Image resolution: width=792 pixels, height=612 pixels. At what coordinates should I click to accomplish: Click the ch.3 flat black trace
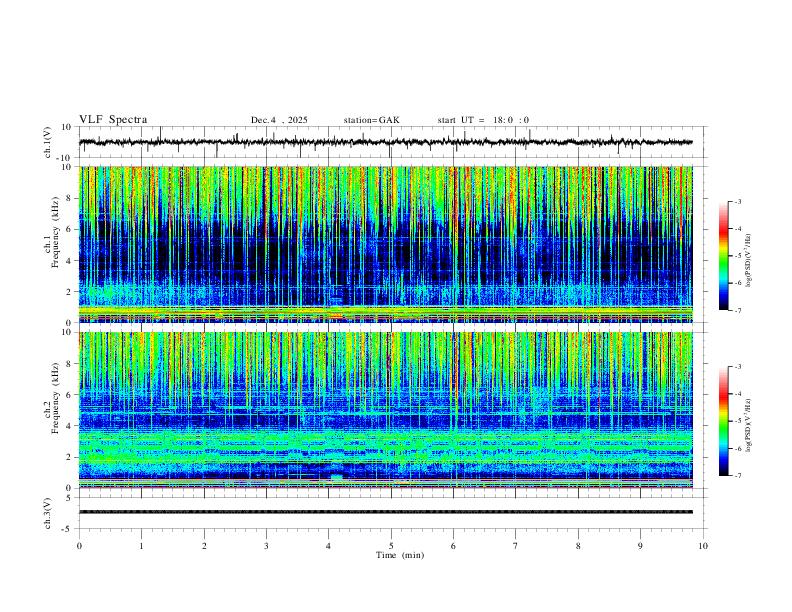coord(385,512)
